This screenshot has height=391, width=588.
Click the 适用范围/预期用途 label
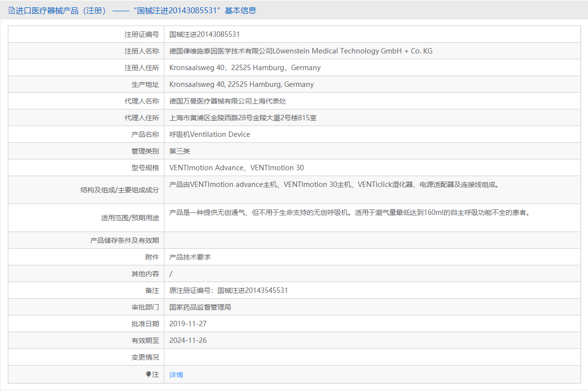[130, 218]
